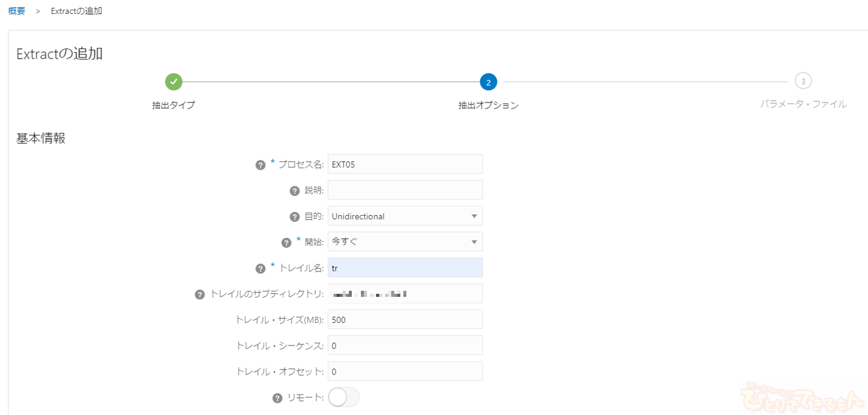Go to step 3 パラメータ・ファイル
Image resolution: width=868 pixels, height=415 pixels.
click(802, 81)
